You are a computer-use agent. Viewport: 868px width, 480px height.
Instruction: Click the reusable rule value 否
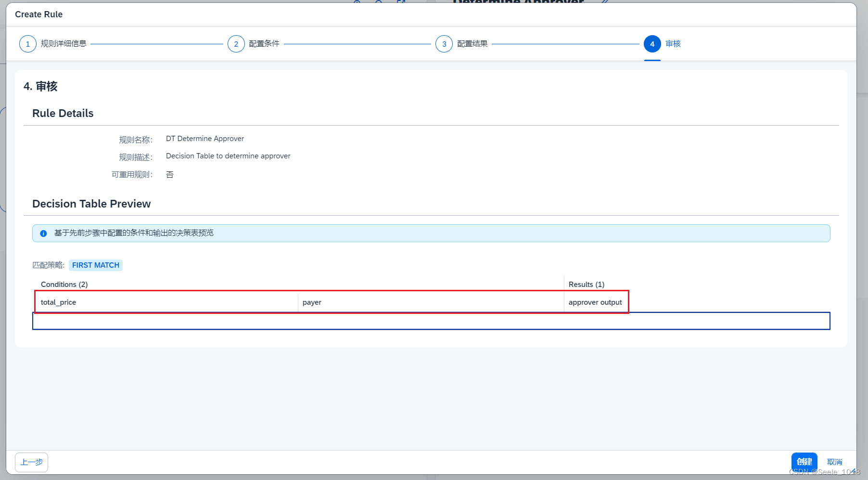(170, 175)
